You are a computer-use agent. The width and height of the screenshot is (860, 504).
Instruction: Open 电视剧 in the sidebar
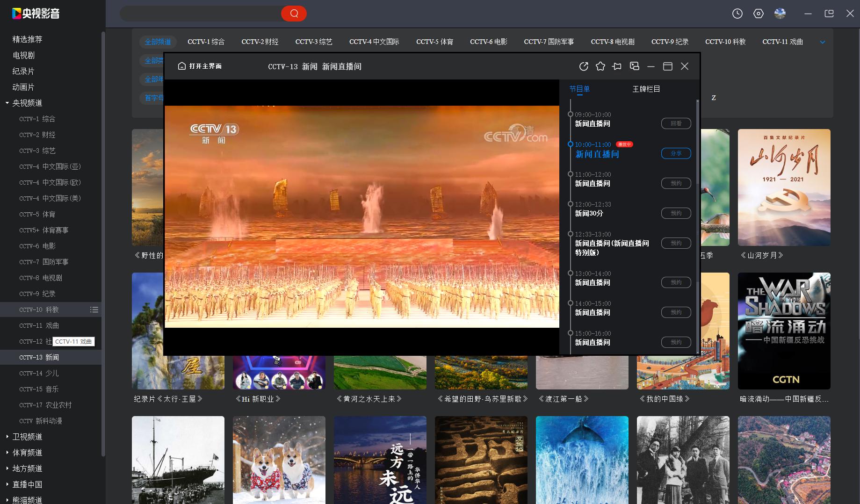(23, 55)
